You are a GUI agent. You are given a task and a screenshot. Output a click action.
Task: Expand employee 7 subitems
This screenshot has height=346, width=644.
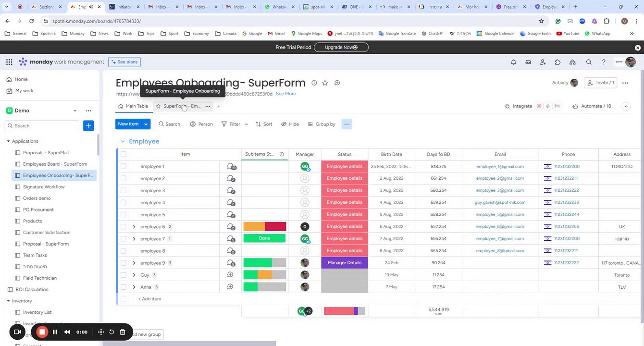click(134, 239)
